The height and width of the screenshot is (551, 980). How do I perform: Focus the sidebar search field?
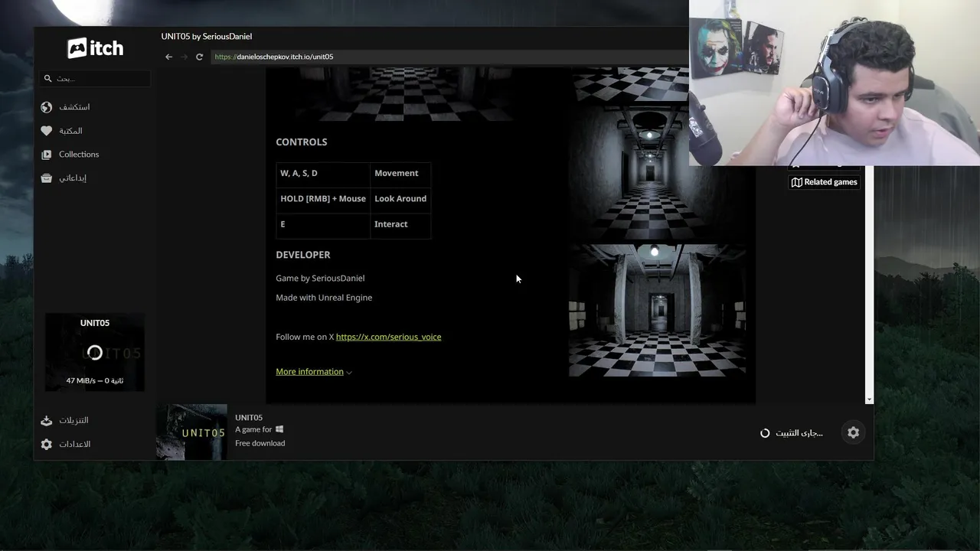coord(95,78)
